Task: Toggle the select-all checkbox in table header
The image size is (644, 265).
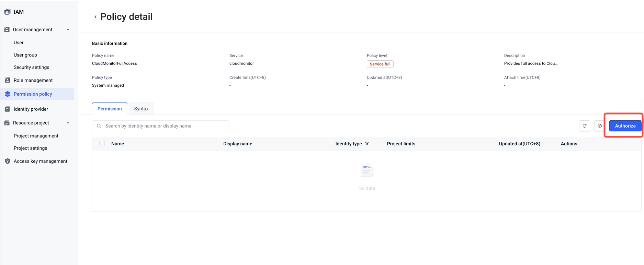Action: (x=102, y=144)
